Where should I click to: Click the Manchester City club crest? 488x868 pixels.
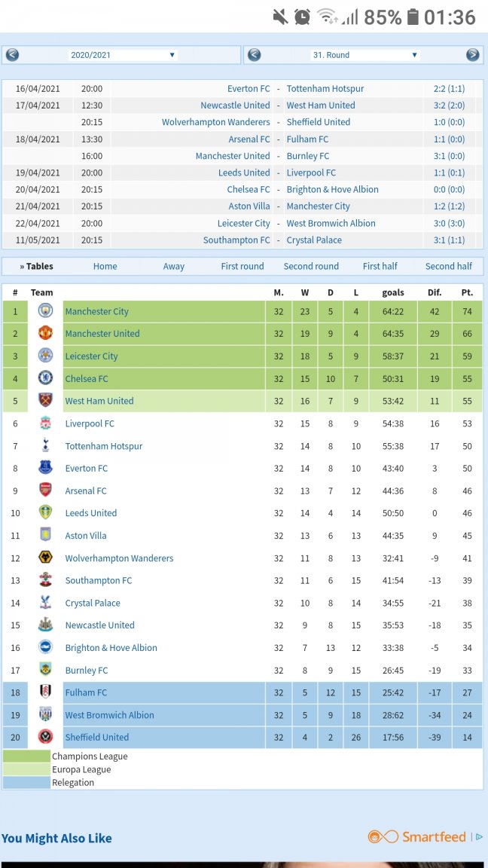46,311
